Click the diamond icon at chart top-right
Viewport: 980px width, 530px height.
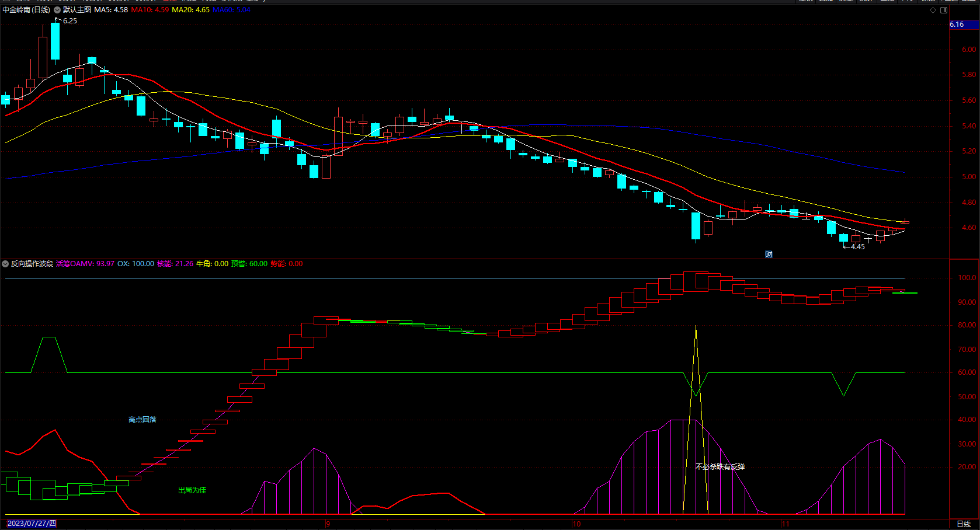pyautogui.click(x=933, y=11)
